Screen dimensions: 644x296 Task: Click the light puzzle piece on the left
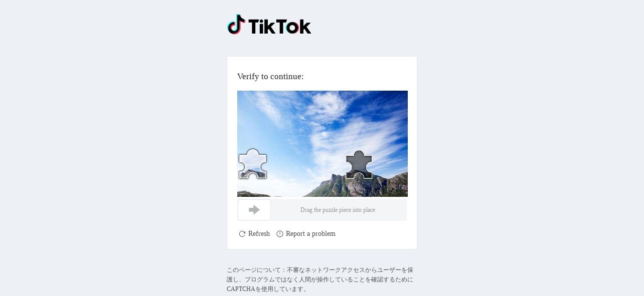(252, 164)
